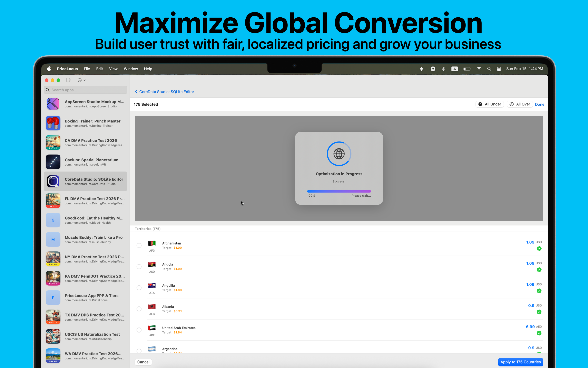The width and height of the screenshot is (588, 368).
Task: Click the Territories (175) header
Action: pos(148,229)
